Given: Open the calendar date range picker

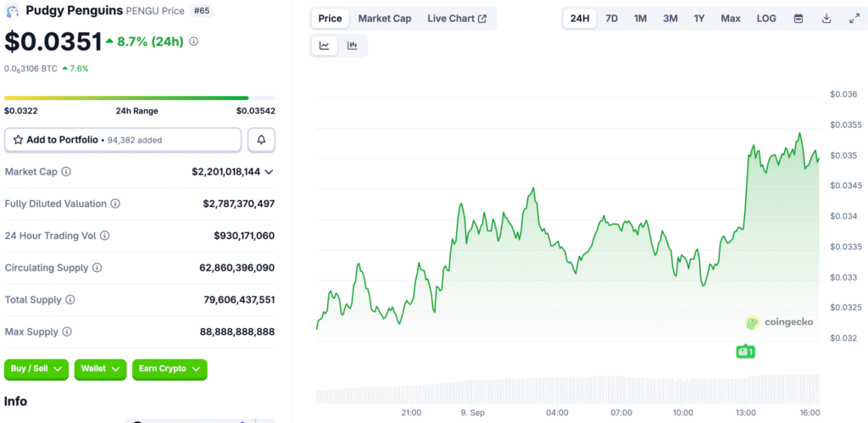Looking at the screenshot, I should 798,19.
